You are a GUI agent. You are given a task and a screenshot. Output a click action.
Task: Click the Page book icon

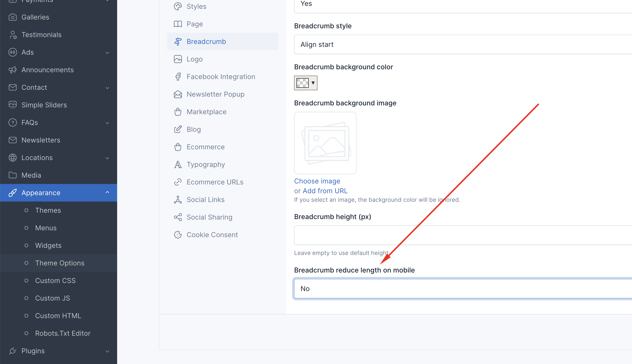pos(178,24)
